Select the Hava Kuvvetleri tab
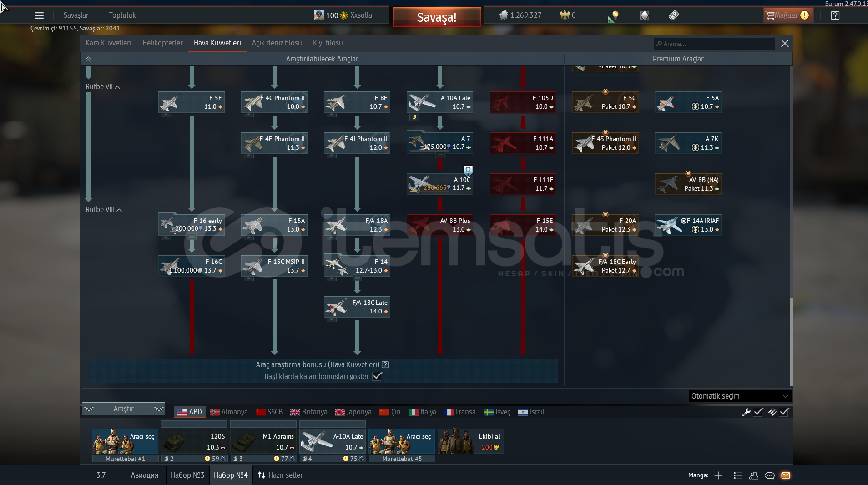This screenshot has height=485, width=868. (x=217, y=43)
